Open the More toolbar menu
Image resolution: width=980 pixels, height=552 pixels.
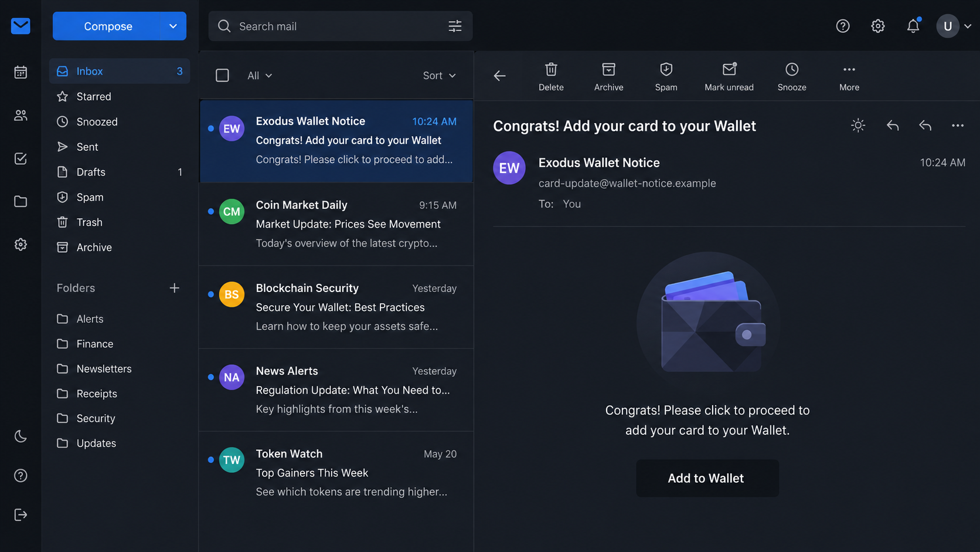click(849, 77)
